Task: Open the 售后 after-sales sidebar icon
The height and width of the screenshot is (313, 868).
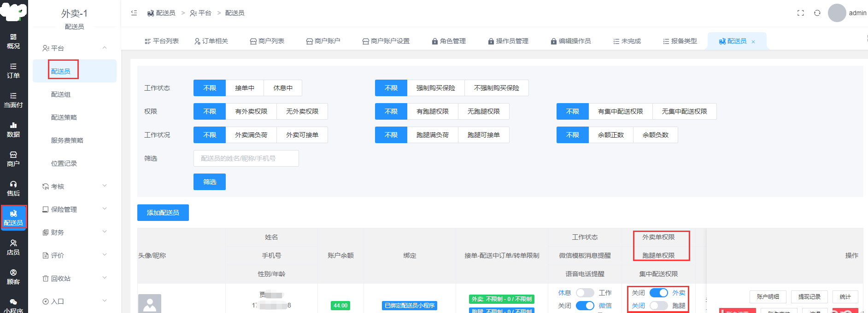Action: 13,188
